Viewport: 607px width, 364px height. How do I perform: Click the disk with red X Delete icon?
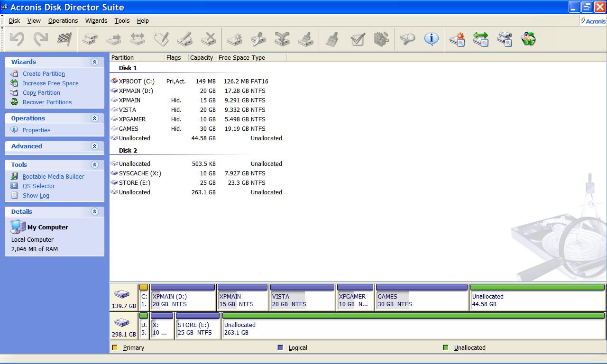point(208,39)
